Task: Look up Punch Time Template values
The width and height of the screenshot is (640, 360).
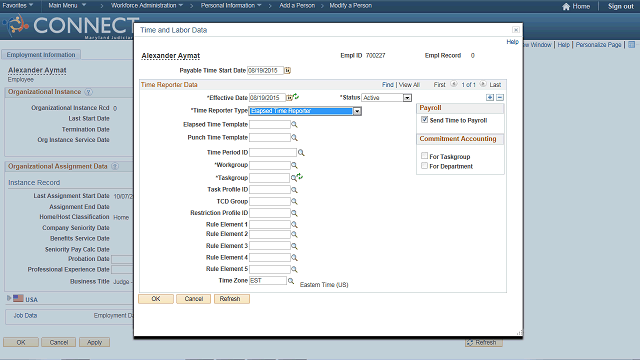Action: click(x=294, y=138)
